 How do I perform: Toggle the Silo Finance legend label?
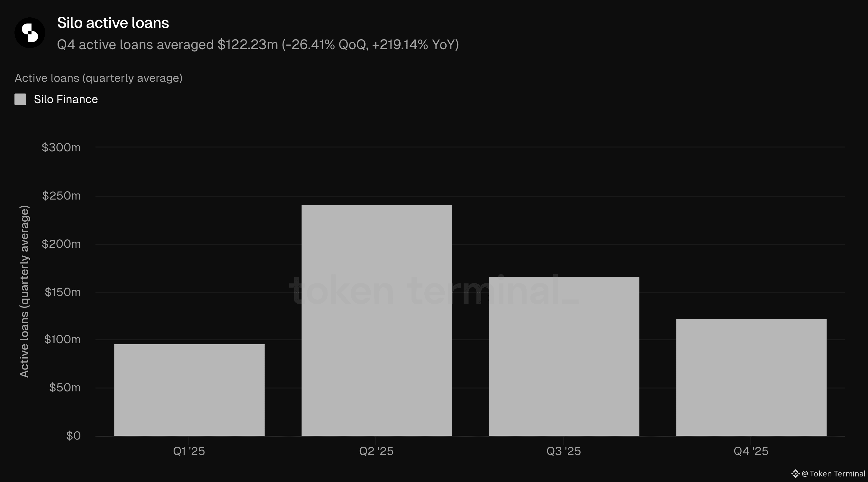[66, 99]
